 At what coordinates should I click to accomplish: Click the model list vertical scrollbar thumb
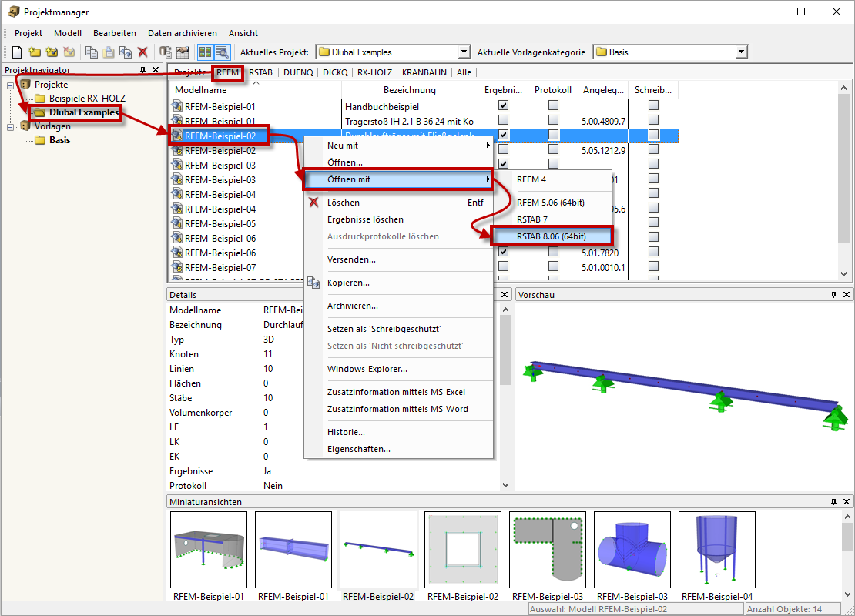(x=844, y=169)
